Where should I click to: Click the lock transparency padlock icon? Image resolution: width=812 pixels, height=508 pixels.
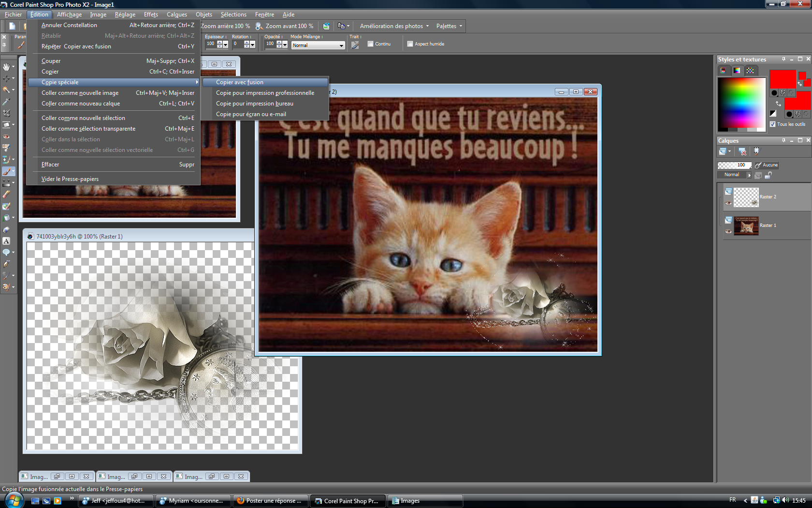tap(768, 175)
